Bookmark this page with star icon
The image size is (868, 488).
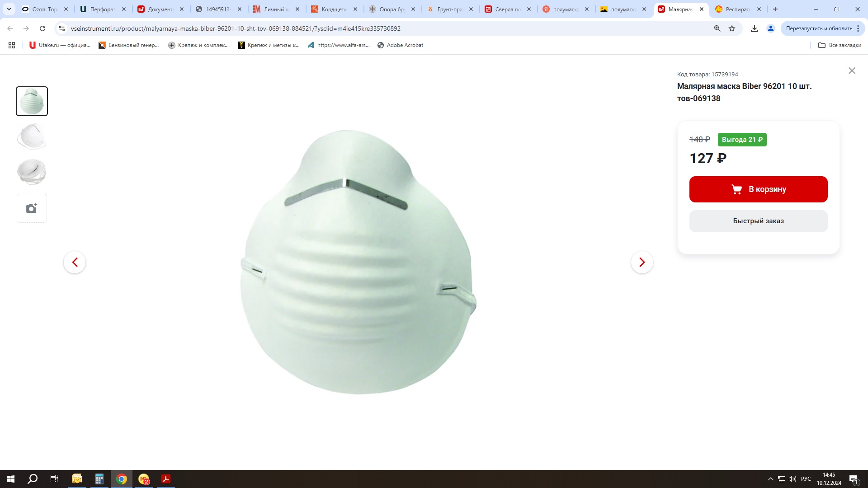pyautogui.click(x=732, y=28)
